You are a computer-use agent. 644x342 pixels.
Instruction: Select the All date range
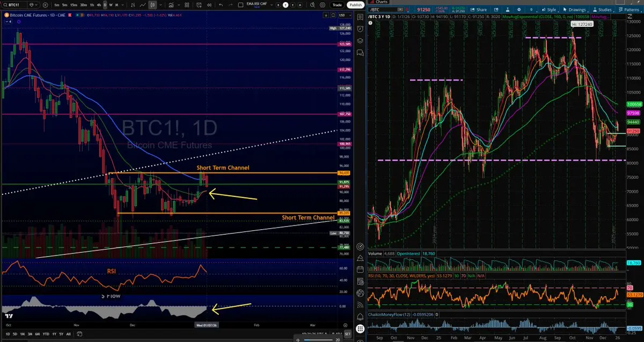68,334
